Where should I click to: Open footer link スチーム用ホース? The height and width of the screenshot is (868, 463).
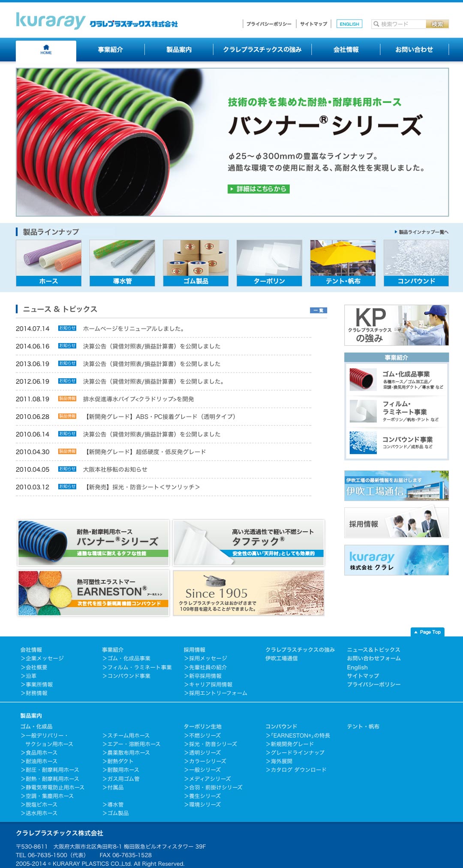[x=126, y=735]
